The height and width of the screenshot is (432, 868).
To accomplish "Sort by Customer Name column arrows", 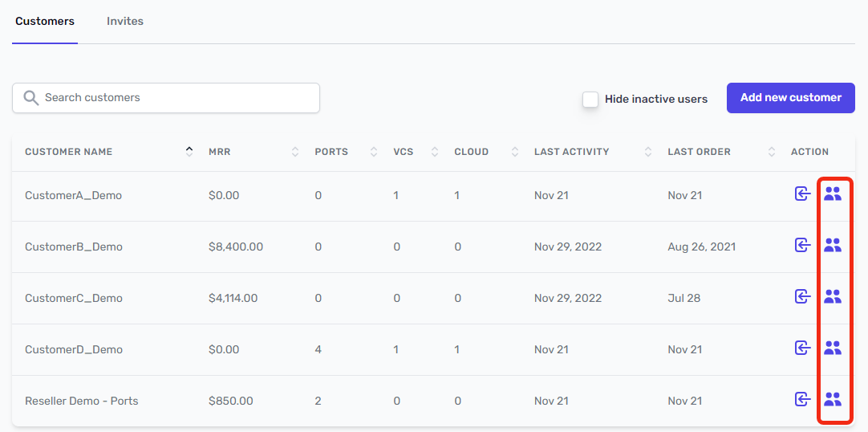I will [x=189, y=152].
